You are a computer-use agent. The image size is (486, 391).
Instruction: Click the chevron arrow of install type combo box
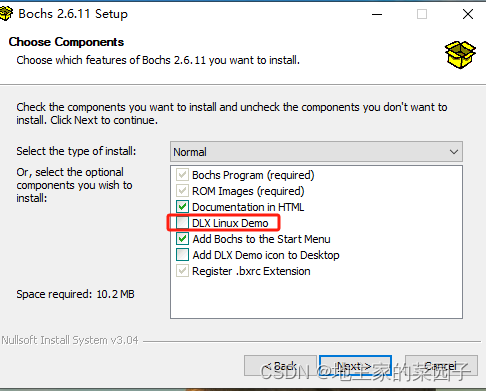pyautogui.click(x=454, y=152)
